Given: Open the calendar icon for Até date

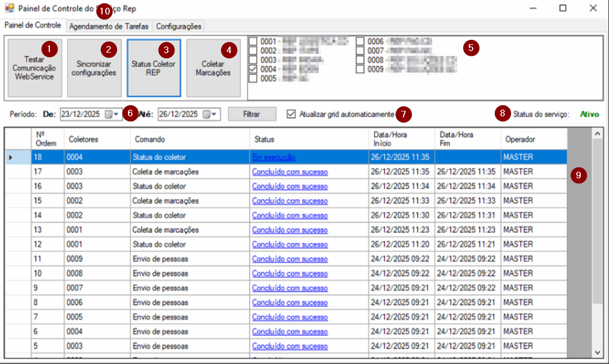Looking at the screenshot, I should click(207, 114).
